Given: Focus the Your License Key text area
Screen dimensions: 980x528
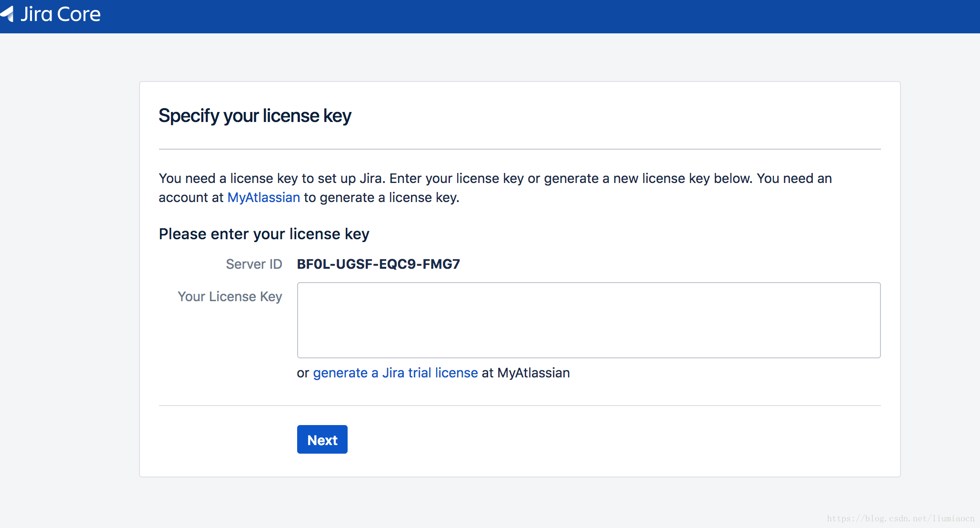Looking at the screenshot, I should tap(589, 320).
